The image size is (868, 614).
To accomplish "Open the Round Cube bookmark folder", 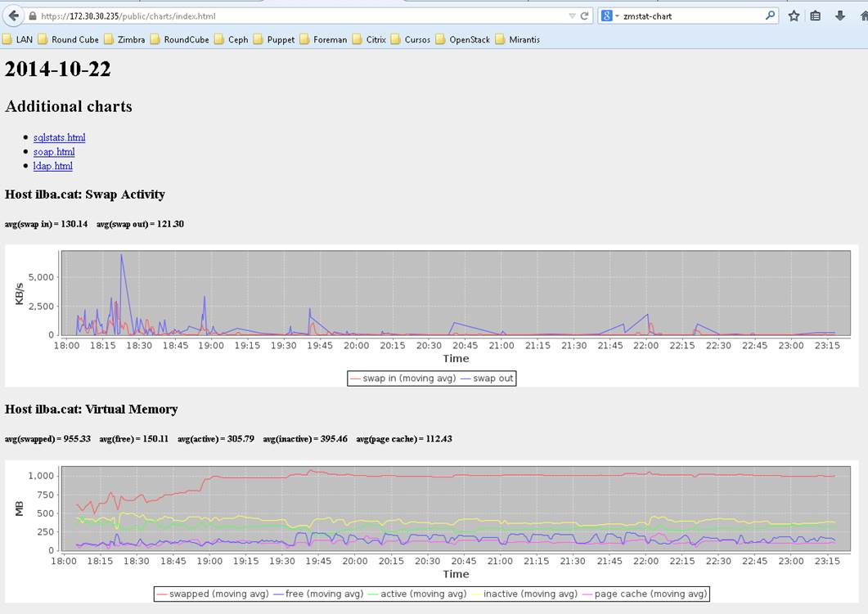I will 69,39.
